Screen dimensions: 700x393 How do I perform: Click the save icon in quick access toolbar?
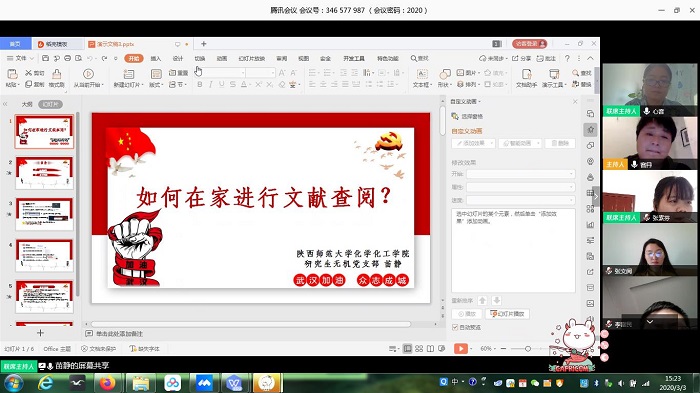pos(46,58)
